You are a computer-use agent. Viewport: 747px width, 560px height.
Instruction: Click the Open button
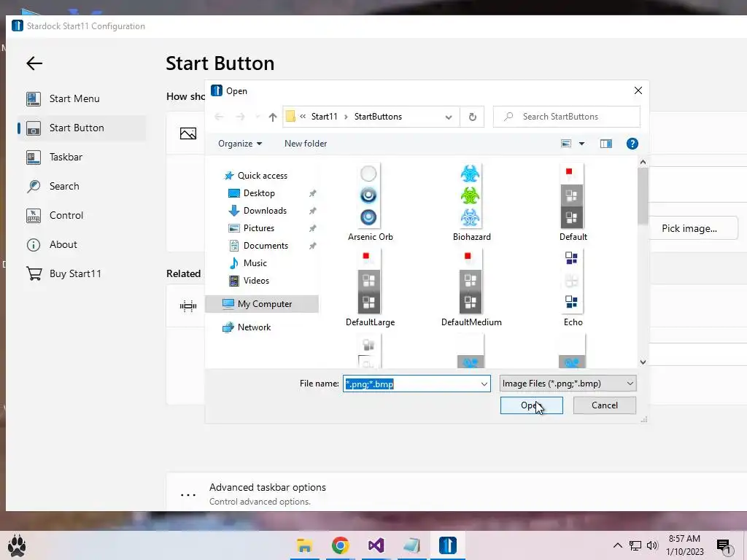click(x=531, y=405)
